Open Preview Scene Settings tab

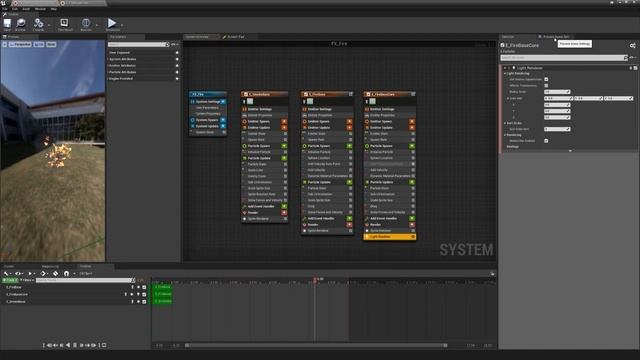555,37
